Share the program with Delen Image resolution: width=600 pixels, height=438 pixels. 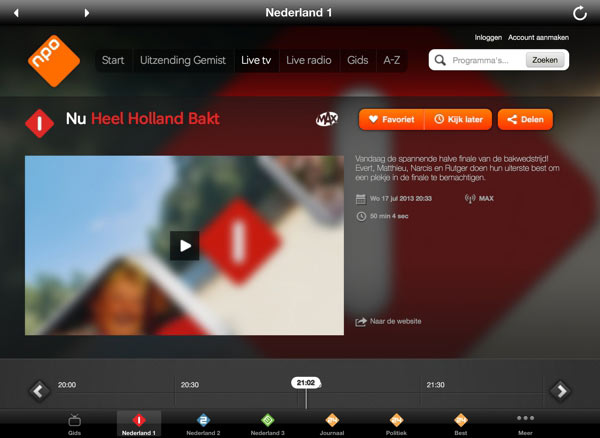click(525, 119)
